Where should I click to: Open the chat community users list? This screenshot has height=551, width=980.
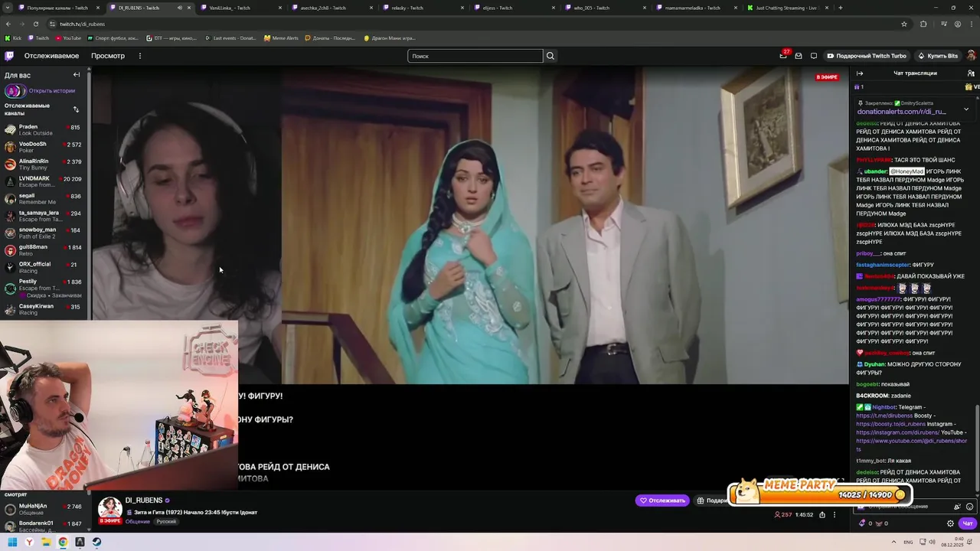(x=971, y=73)
